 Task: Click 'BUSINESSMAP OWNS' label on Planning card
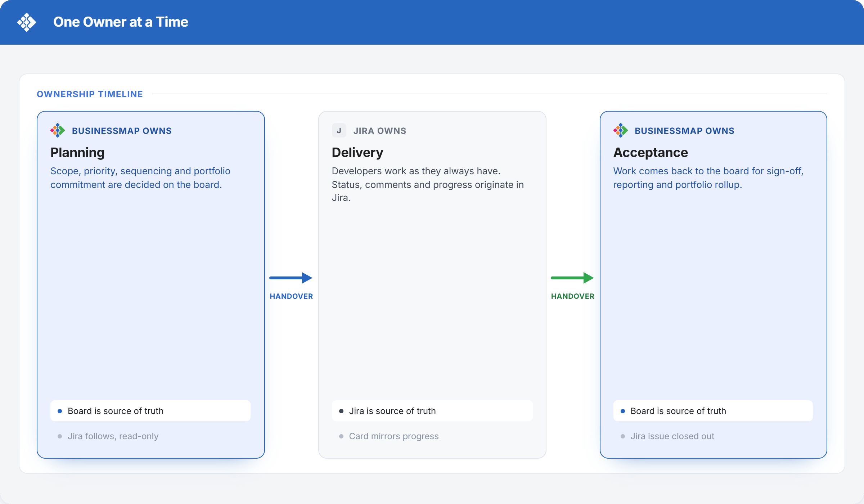pyautogui.click(x=122, y=131)
